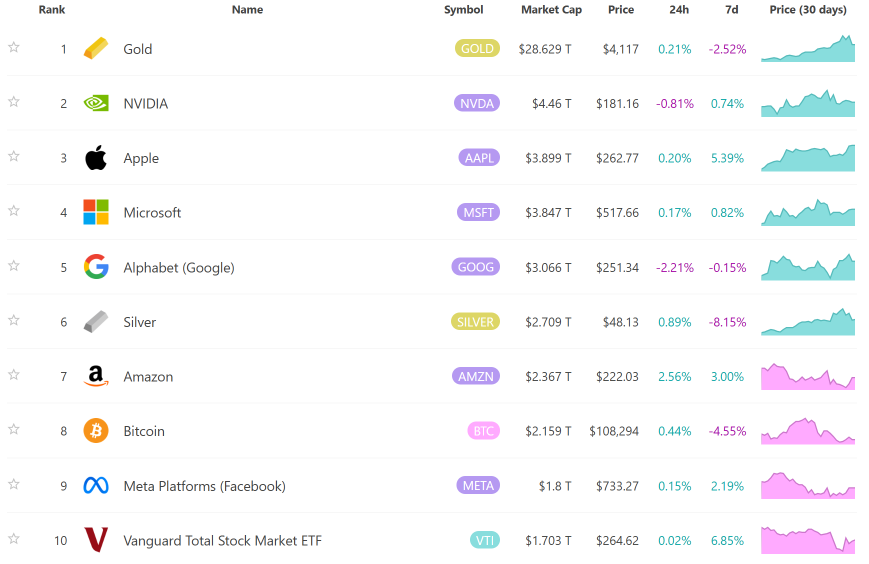Click the purple NVDA symbol badge
The width and height of the screenshot is (869, 564).
[477, 103]
